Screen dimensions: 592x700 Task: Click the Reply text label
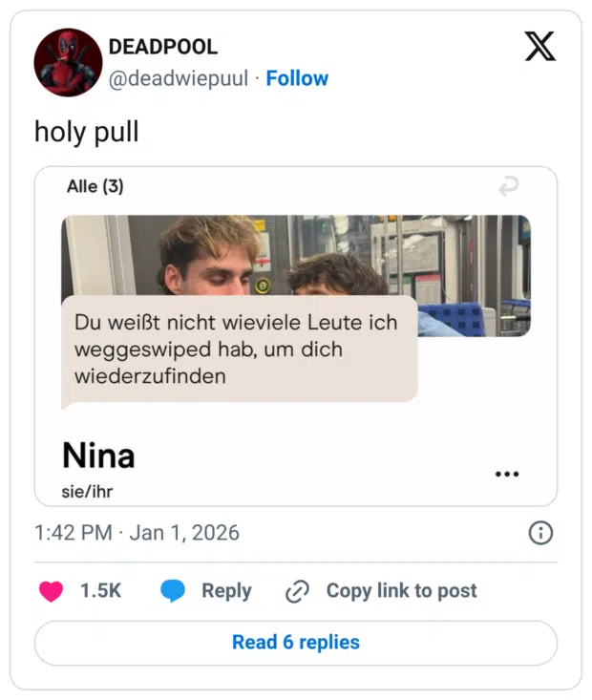226,591
